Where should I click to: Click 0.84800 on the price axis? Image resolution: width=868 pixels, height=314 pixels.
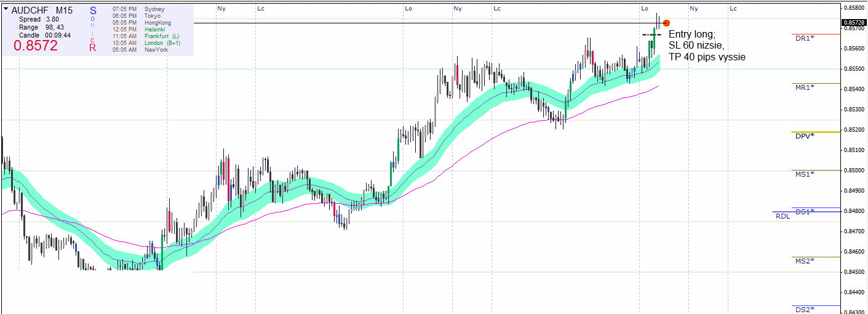(853, 211)
